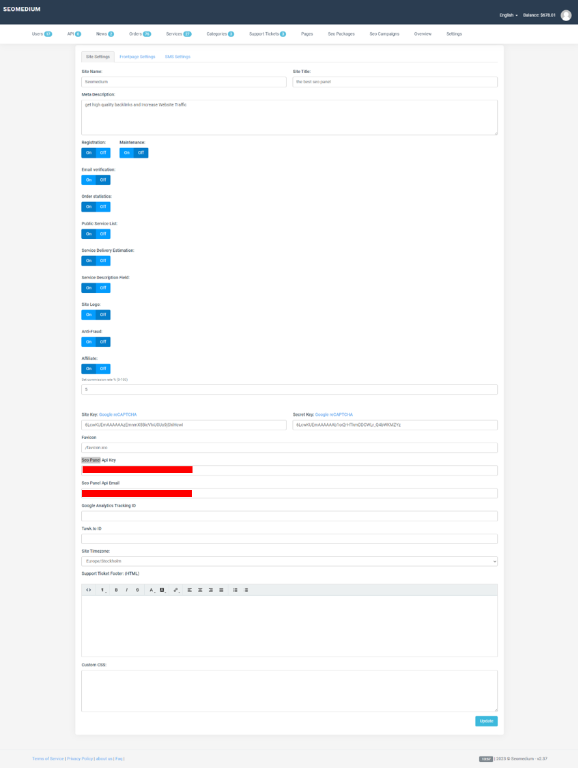Click inside the Custom CSS textarea
The width and height of the screenshot is (578, 768).
pyautogui.click(x=289, y=691)
